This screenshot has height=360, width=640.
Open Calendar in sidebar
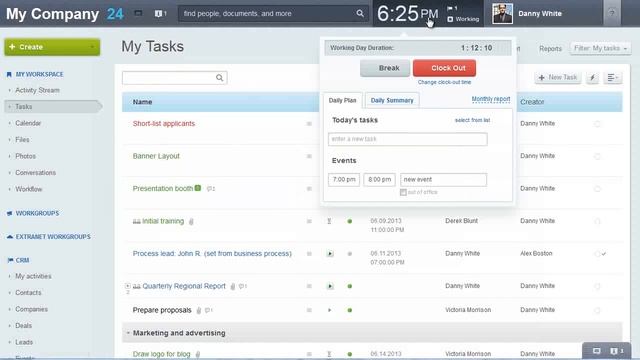pyautogui.click(x=28, y=123)
